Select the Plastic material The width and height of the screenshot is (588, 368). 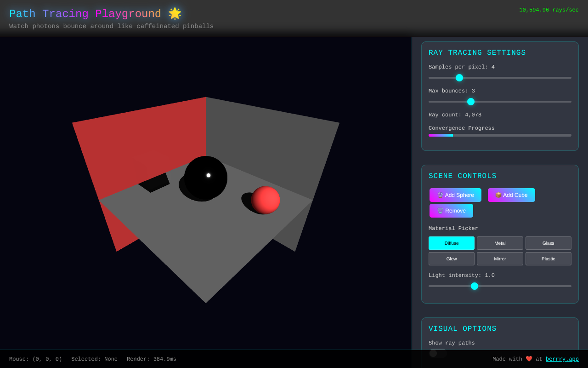point(548,259)
